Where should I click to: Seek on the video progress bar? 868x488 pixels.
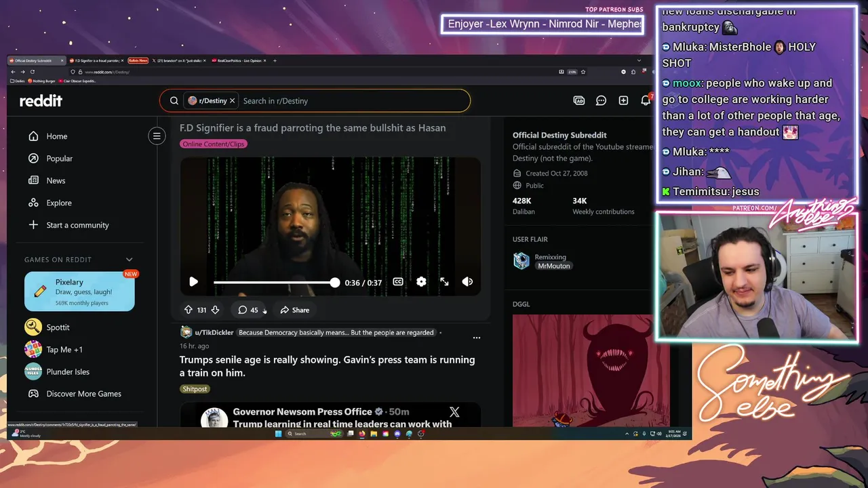(275, 282)
